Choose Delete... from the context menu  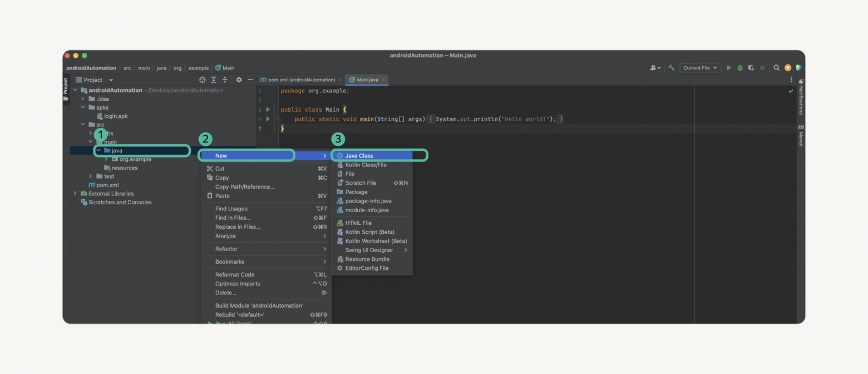266,293
